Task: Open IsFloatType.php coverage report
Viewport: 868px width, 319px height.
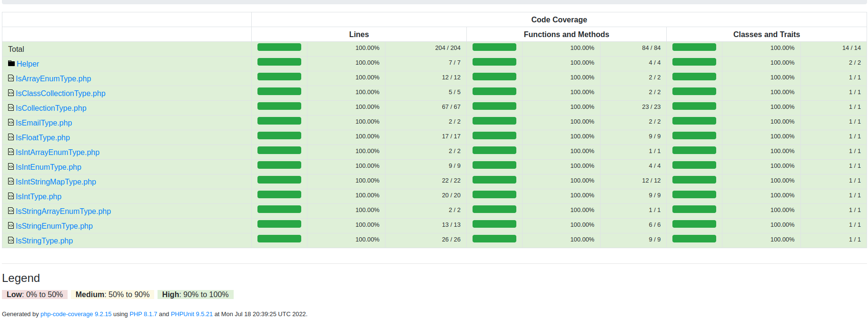Action: [43, 137]
